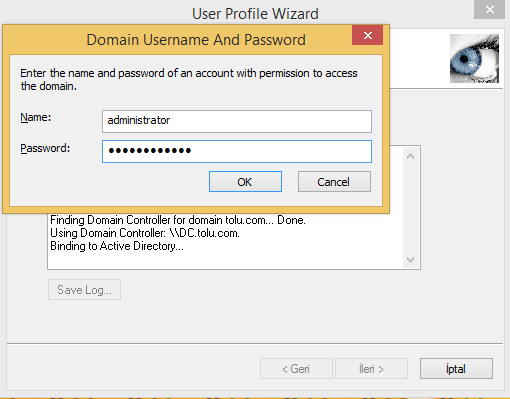510x399 pixels.
Task: Click the Name input field containing administrator
Action: (237, 121)
